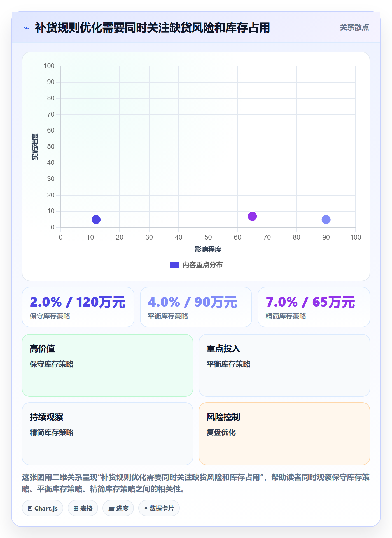Viewport: 392px width, 538px height.
Task: Click the bar icon in 进度 chip
Action: [111, 509]
